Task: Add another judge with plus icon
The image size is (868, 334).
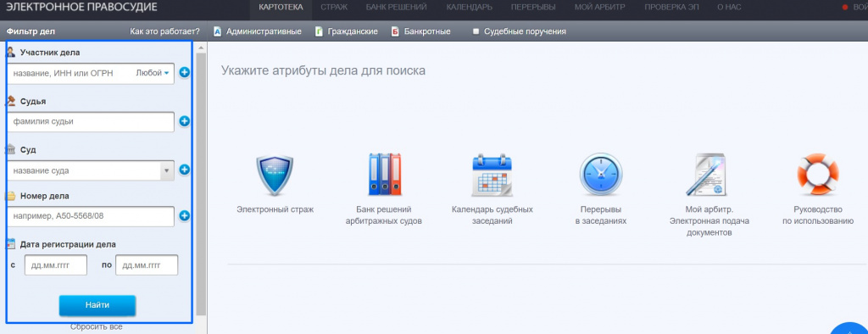Action: pos(184,121)
